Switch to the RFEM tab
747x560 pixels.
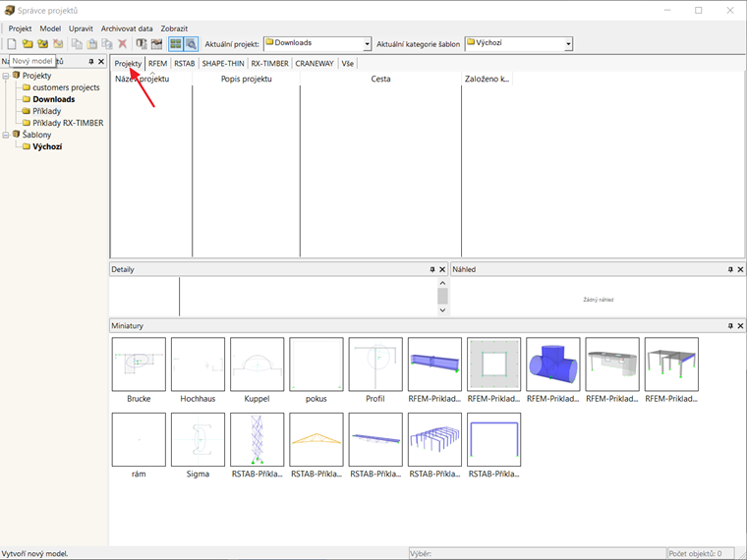pos(157,63)
